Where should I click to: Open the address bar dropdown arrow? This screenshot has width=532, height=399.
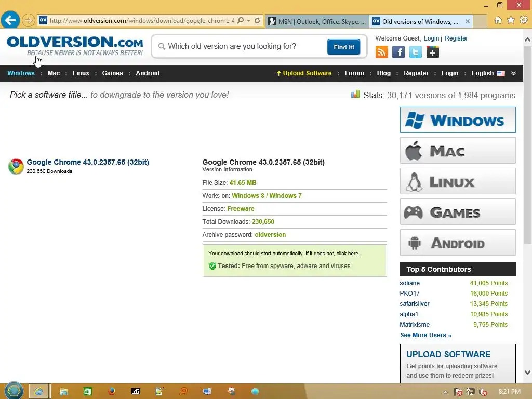pyautogui.click(x=249, y=21)
